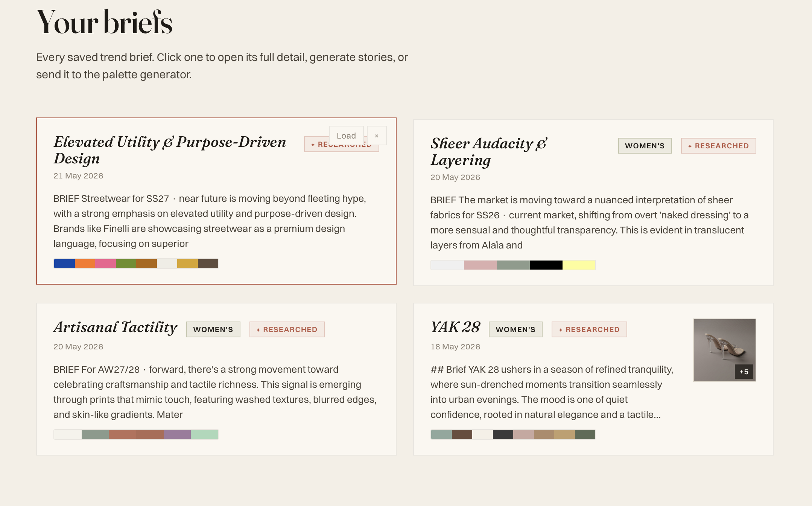The image size is (812, 506).
Task: Click the Artisanal Tactility brief description text
Action: tap(215, 392)
